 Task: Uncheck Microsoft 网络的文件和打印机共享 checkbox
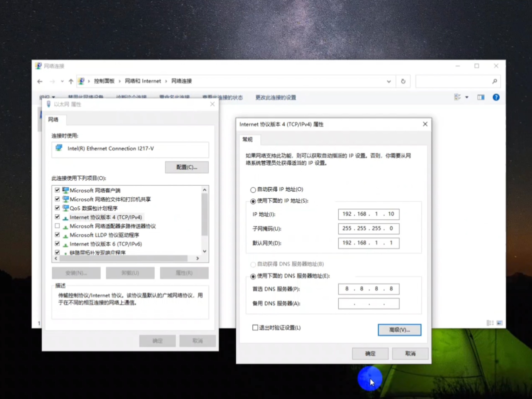(x=57, y=199)
